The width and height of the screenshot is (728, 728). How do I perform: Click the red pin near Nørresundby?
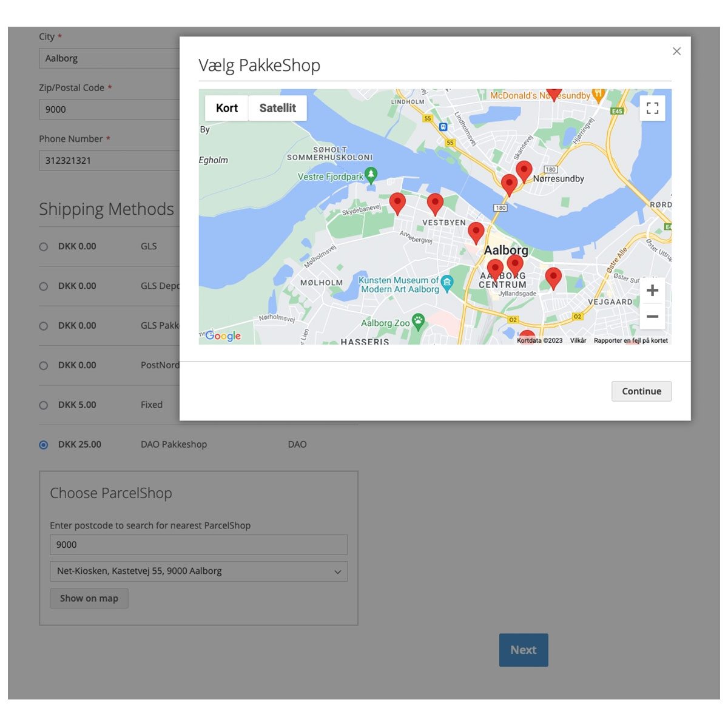coord(524,170)
